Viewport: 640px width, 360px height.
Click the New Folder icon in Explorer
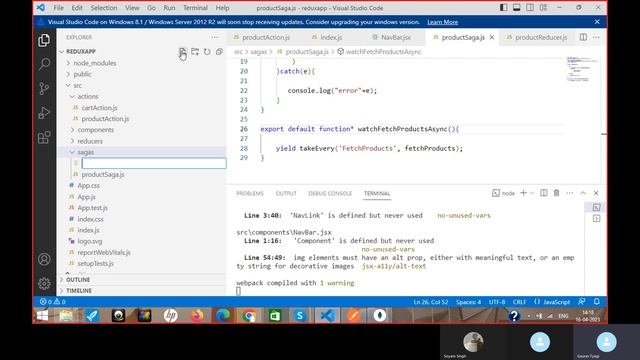pos(195,51)
